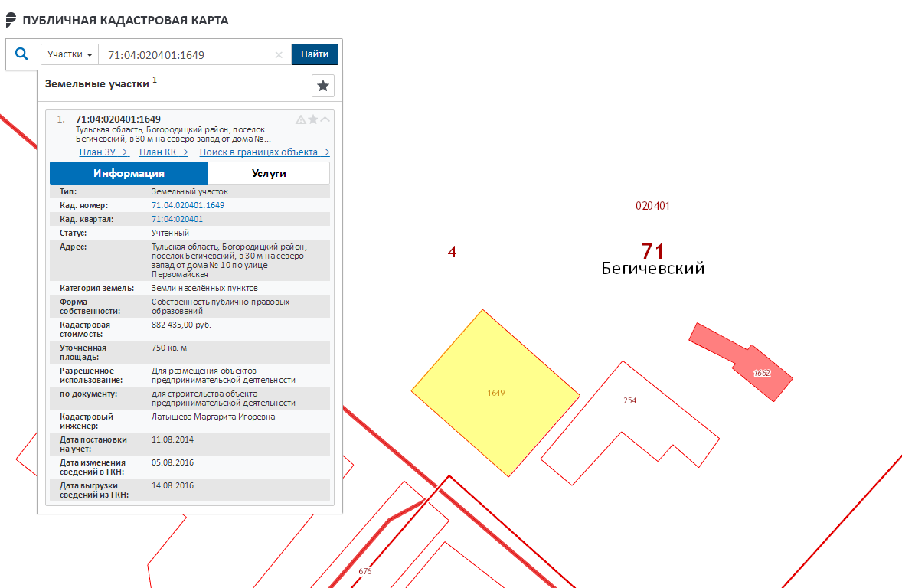Open the План КК link
902x588 pixels.
click(164, 152)
